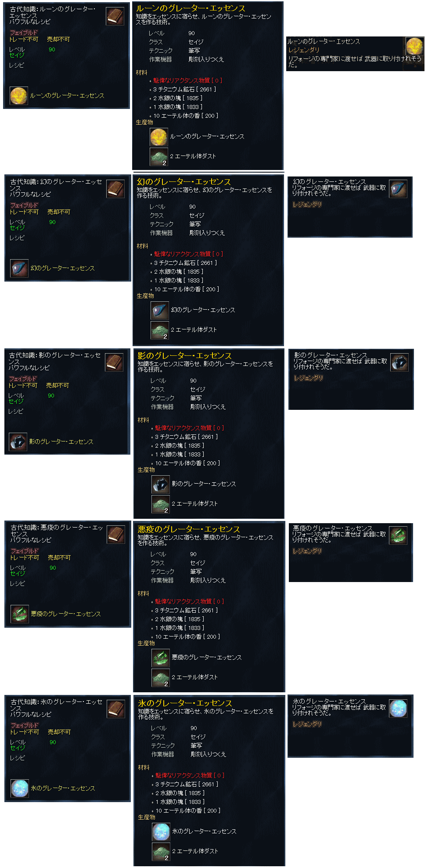Image resolution: width=428 pixels, height=868 pixels.
Task: Click the icy blue 氷のグレーター・エッセンス icon under 生産物
Action: pos(161,832)
